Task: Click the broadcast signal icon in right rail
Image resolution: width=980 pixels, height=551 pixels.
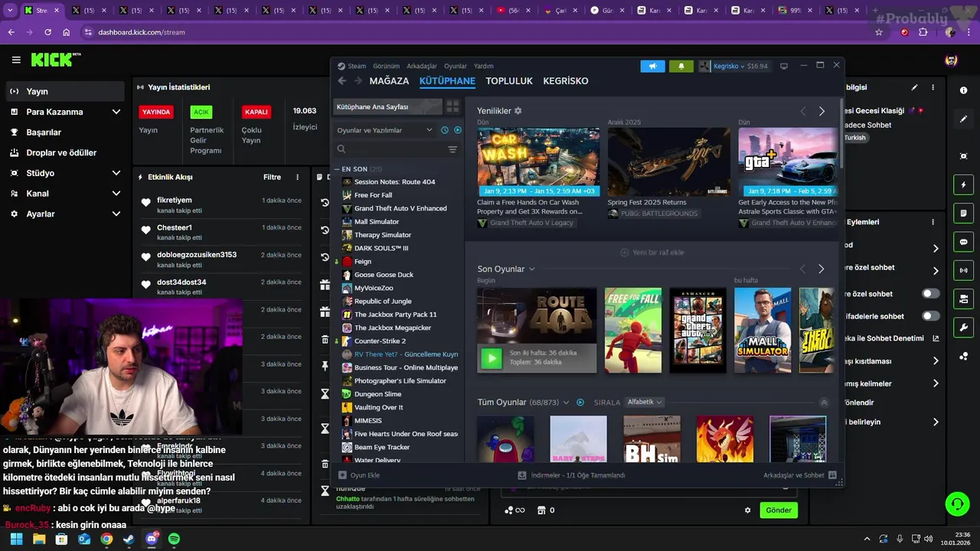Action: tap(963, 270)
